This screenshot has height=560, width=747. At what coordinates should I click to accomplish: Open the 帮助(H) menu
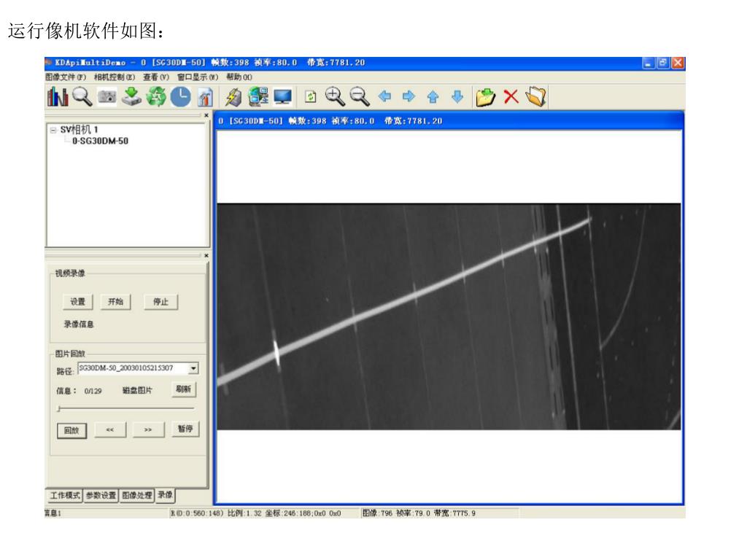239,77
